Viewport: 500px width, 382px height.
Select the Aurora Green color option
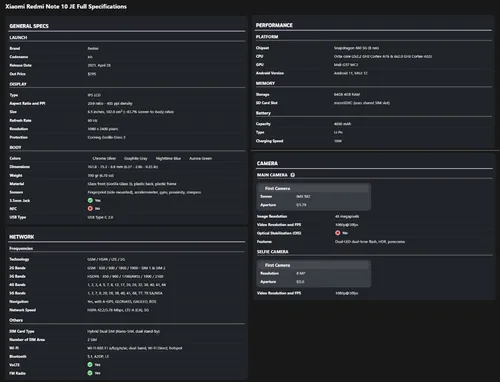pyautogui.click(x=200, y=158)
